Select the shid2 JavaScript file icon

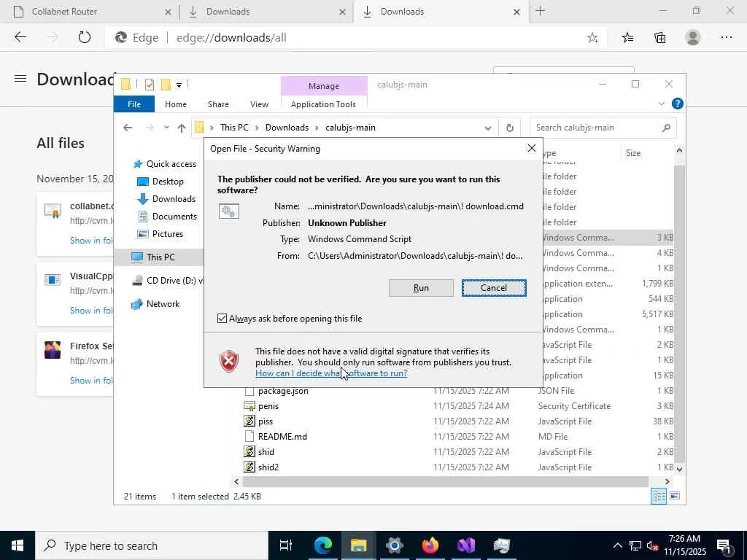[x=249, y=467]
